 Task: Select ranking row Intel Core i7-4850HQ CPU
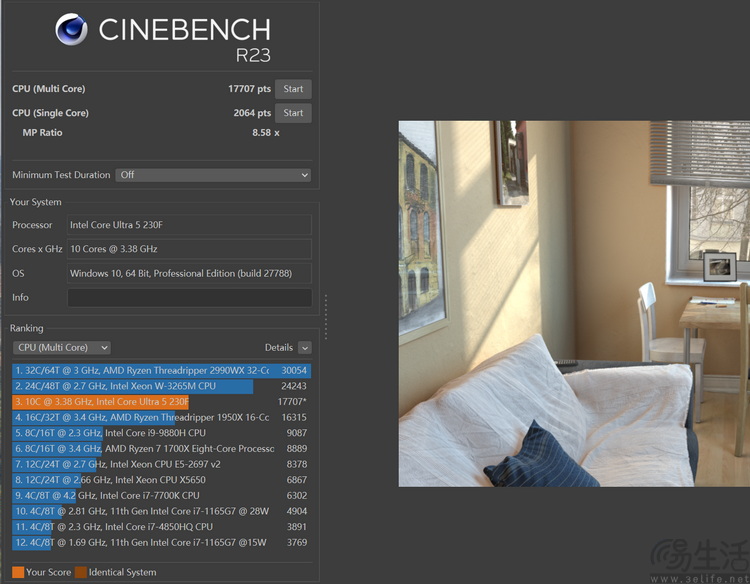point(162,527)
